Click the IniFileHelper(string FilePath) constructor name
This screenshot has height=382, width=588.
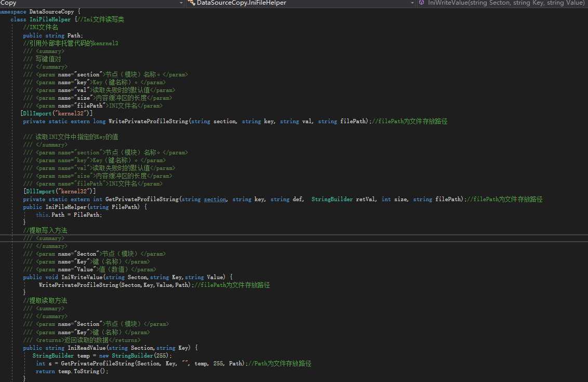(66, 207)
